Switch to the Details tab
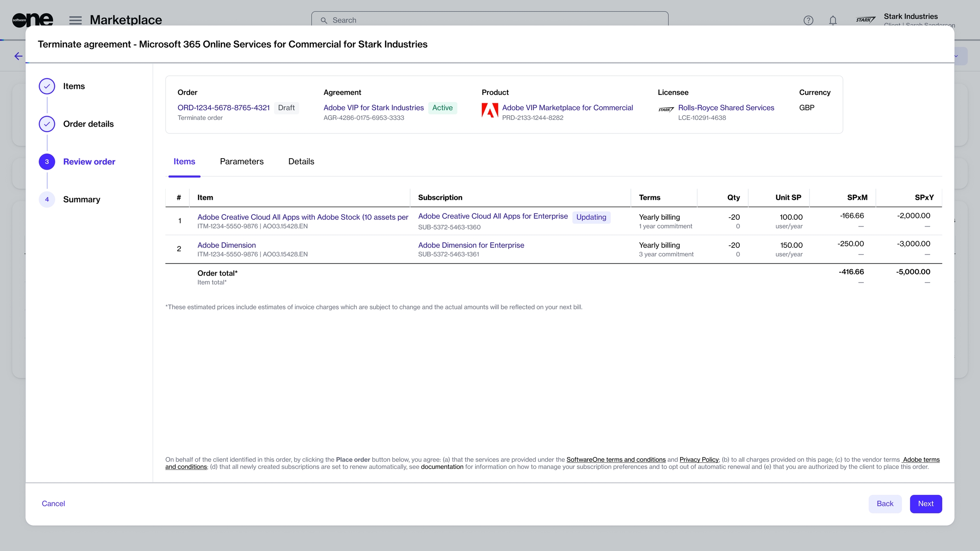The width and height of the screenshot is (980, 551). coord(301,162)
